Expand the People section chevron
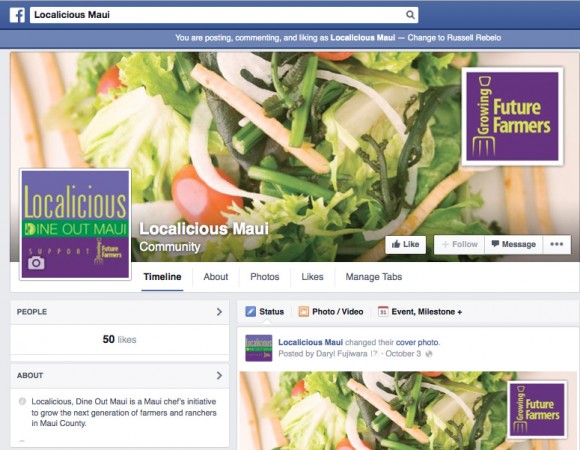 219,312
